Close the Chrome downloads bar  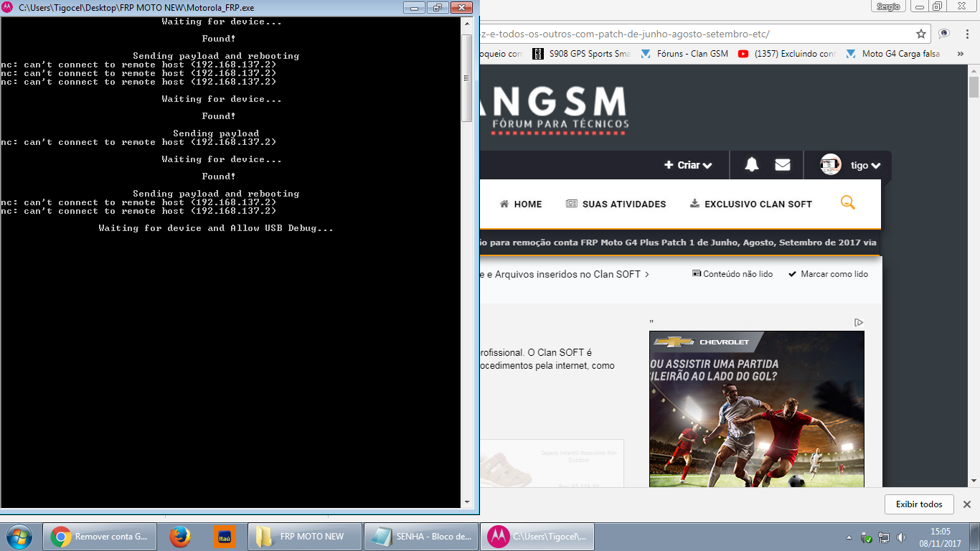click(967, 504)
